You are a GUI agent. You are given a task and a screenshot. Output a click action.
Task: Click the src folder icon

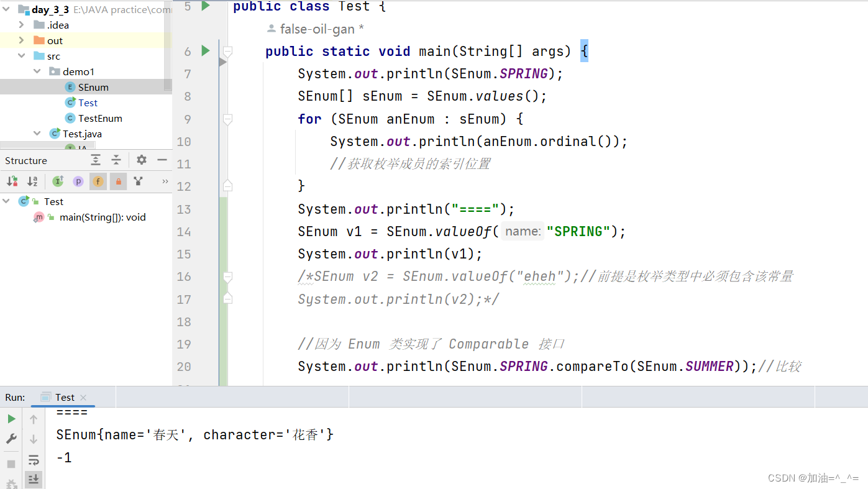pyautogui.click(x=39, y=56)
